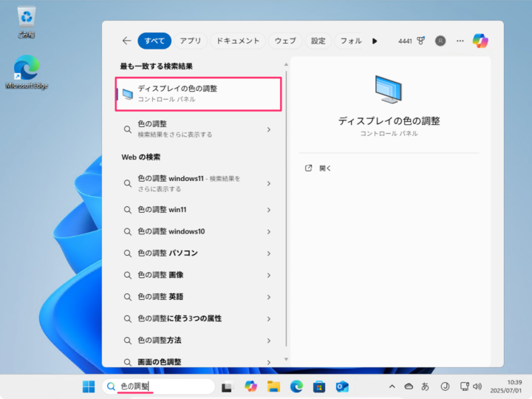Expand the 色の調整 パソコン chevron
Viewport: 532px width, 399px height.
pyautogui.click(x=269, y=253)
